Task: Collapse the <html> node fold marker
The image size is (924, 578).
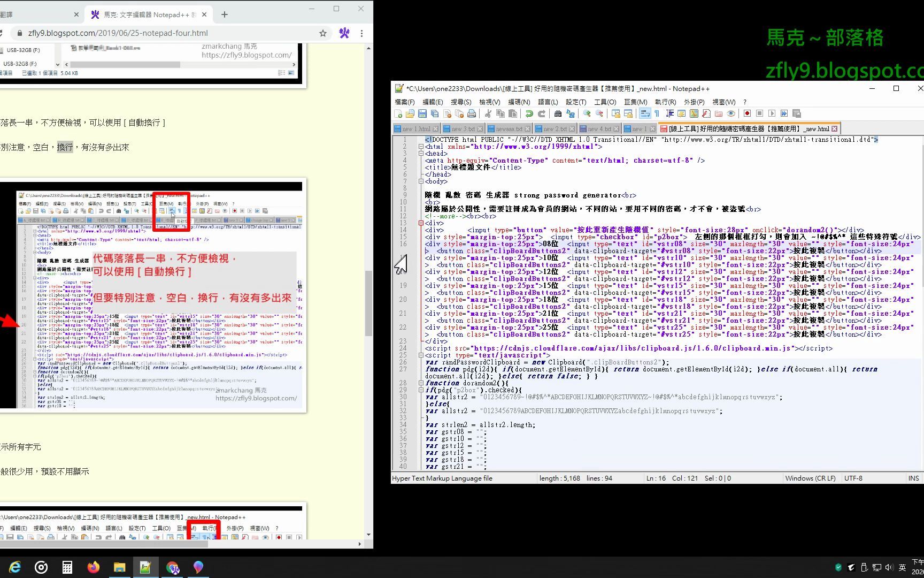Action: [421, 146]
